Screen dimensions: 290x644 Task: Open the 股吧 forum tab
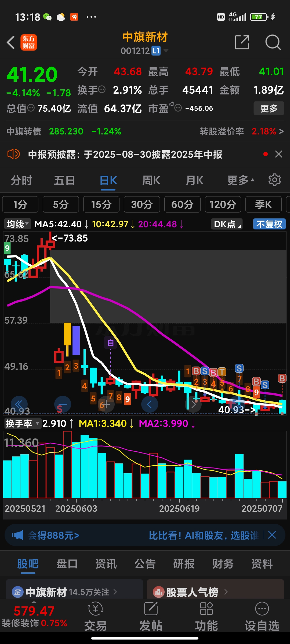click(28, 564)
